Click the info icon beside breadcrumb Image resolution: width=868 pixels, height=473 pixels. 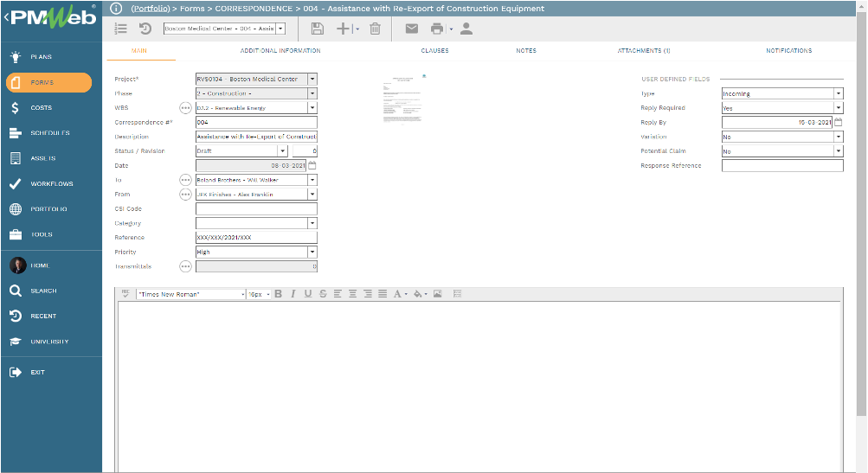click(x=116, y=9)
